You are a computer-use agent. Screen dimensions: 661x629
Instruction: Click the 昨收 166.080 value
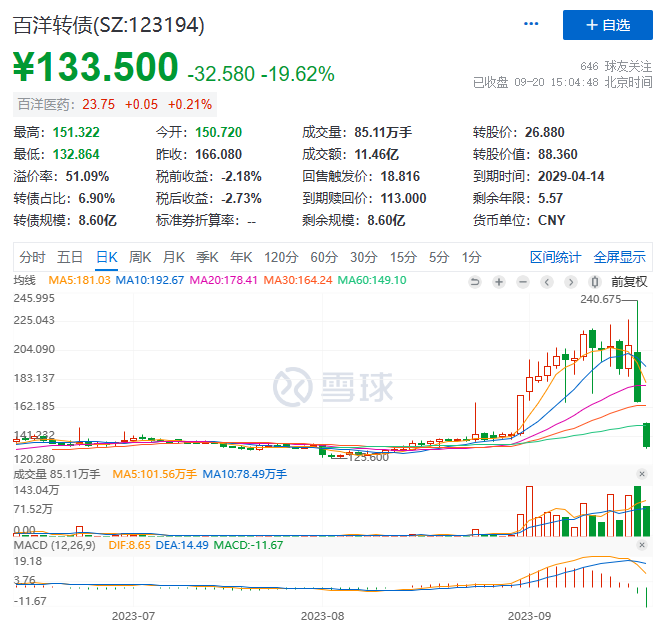click(218, 154)
